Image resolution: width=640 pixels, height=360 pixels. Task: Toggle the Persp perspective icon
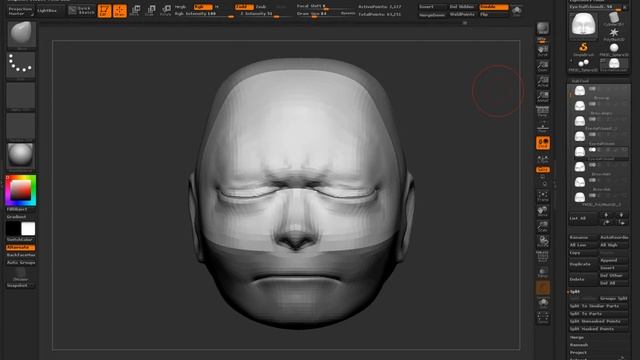click(x=542, y=111)
